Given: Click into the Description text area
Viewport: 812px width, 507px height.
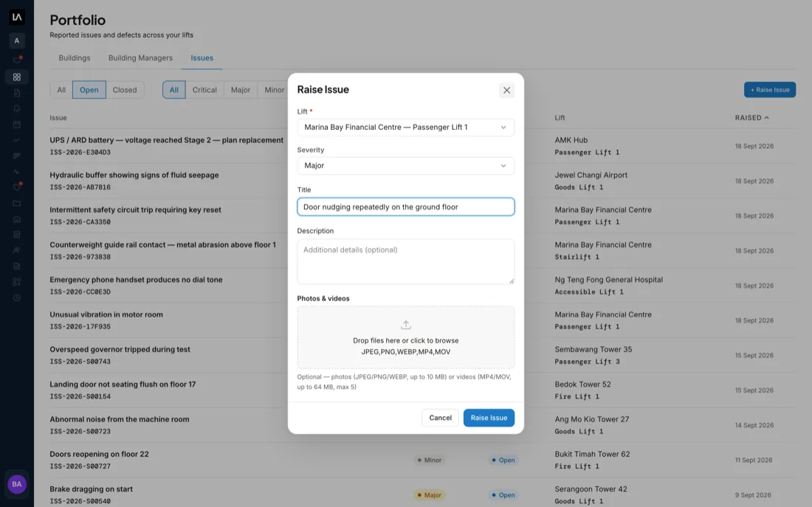Looking at the screenshot, I should pos(405,261).
